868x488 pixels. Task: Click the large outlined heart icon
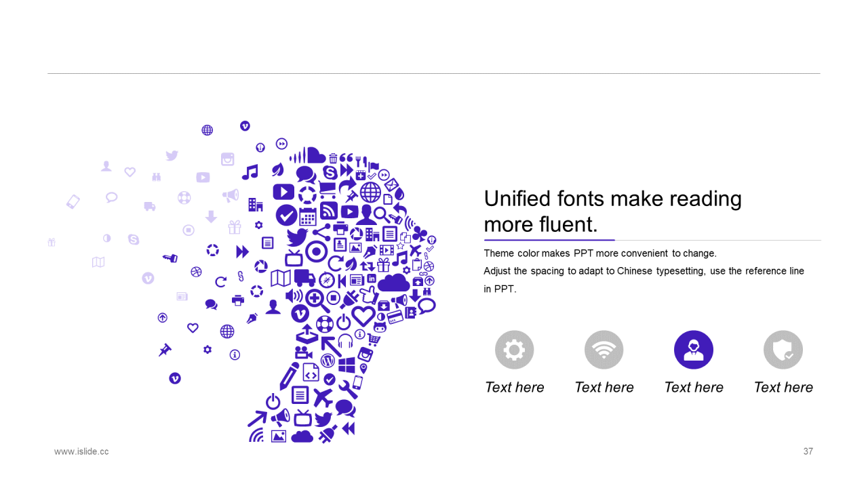[x=363, y=317]
